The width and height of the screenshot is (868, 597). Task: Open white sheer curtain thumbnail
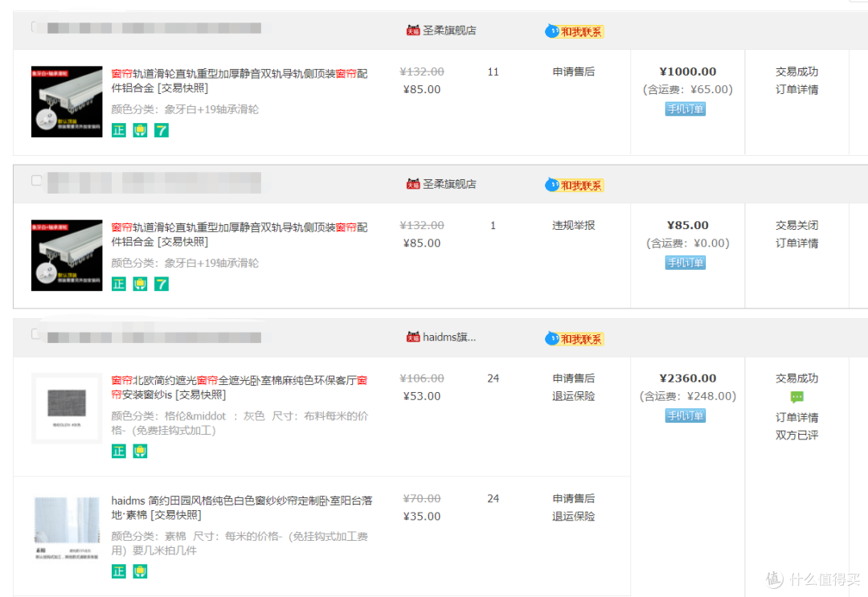(67, 529)
